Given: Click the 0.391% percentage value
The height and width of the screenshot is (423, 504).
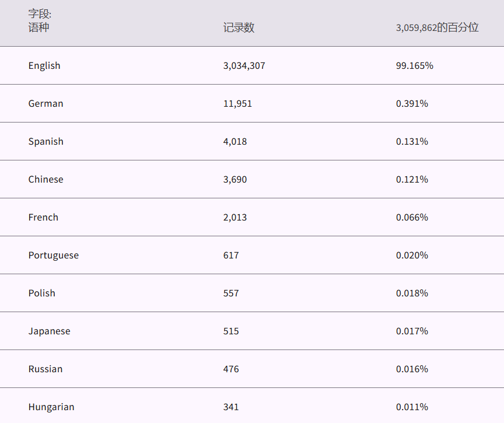Looking at the screenshot, I should coord(412,104).
